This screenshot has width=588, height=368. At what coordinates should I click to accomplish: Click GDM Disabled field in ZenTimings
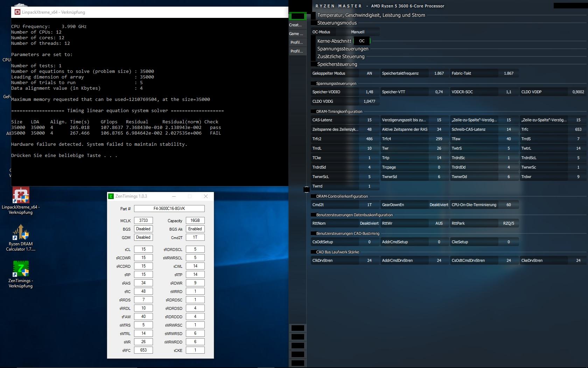[143, 237]
